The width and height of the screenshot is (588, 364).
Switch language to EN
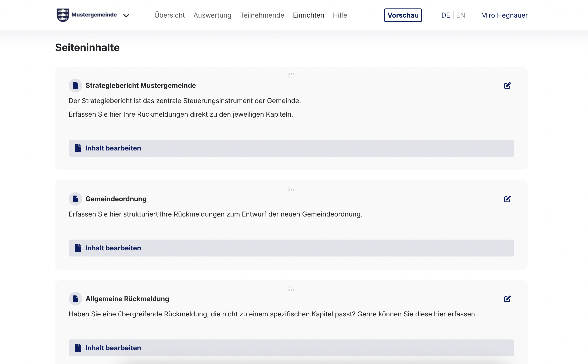coord(460,15)
